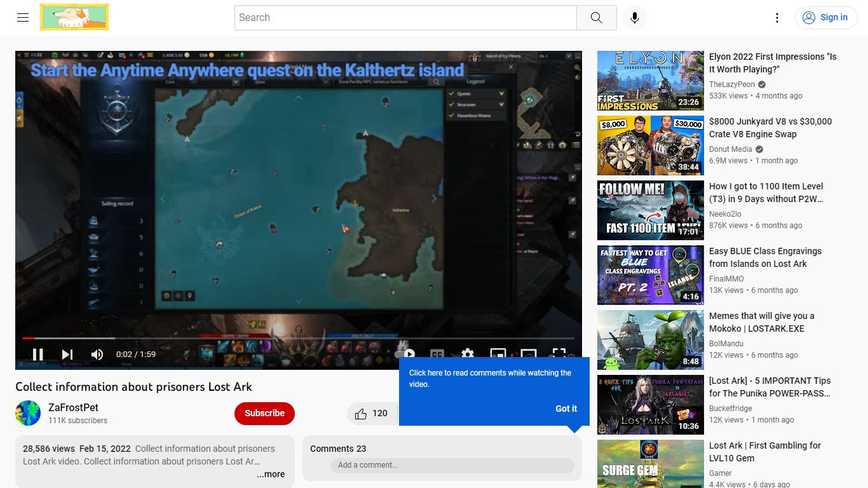Open the ZaFrostPet channel avatar
The height and width of the screenshot is (488, 868).
click(x=28, y=413)
